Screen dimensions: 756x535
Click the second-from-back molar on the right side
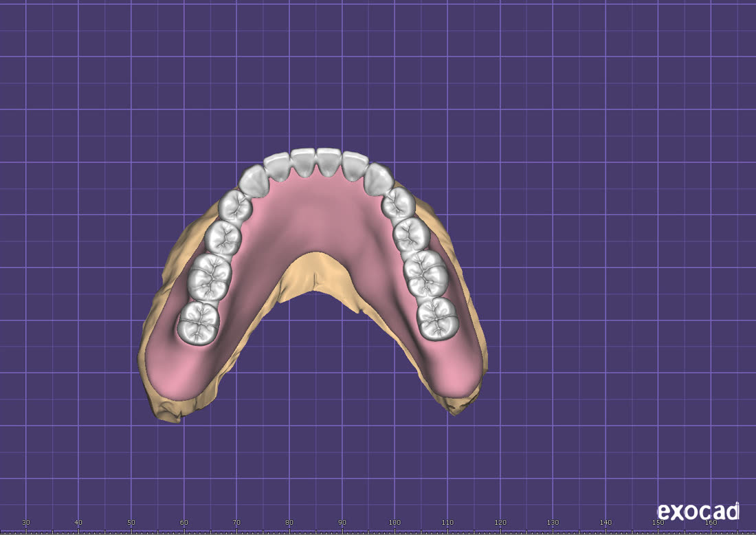[x=425, y=274]
